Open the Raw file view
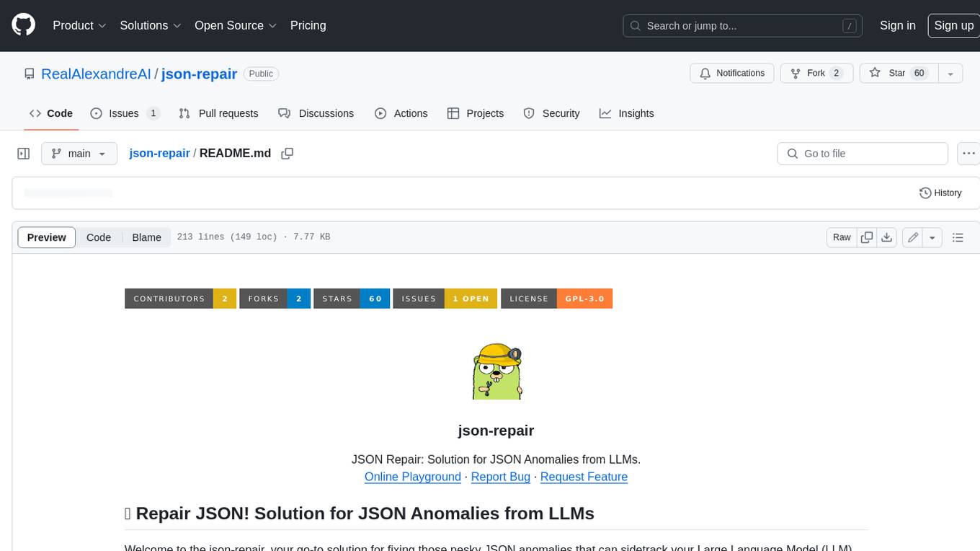This screenshot has width=980, height=551. (842, 237)
